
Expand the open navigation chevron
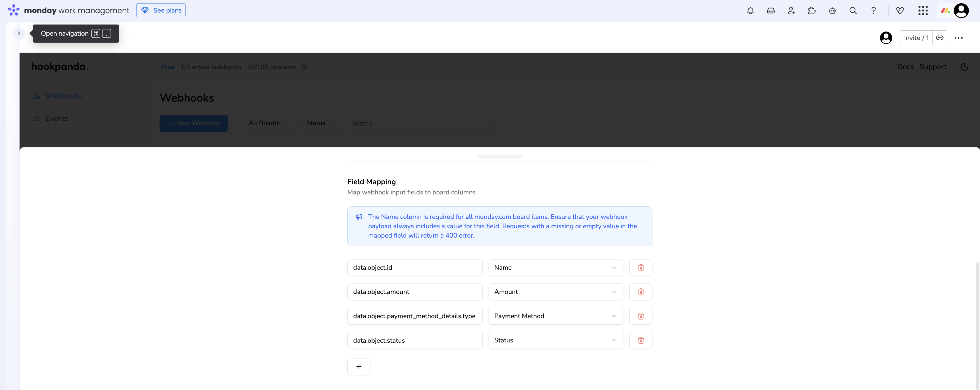[x=19, y=34]
